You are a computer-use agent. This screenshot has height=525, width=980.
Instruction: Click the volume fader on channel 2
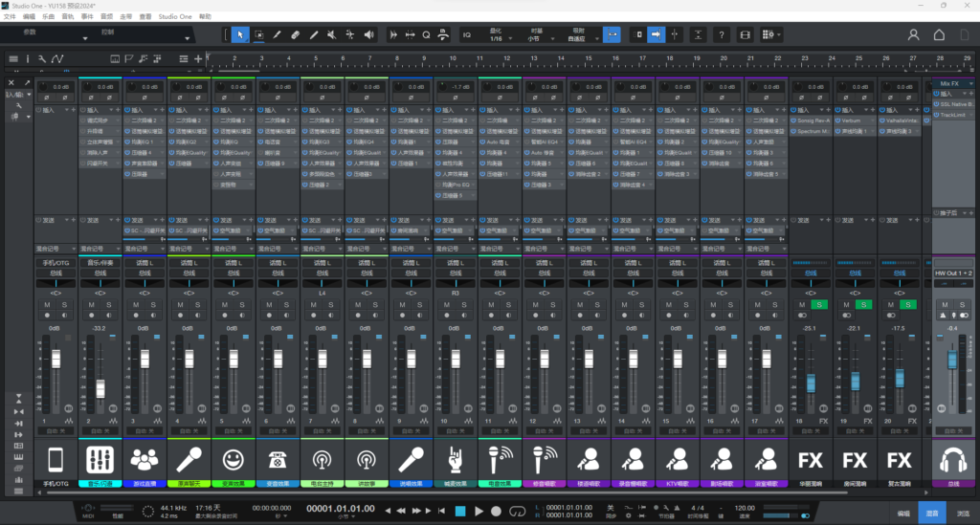coord(100,388)
